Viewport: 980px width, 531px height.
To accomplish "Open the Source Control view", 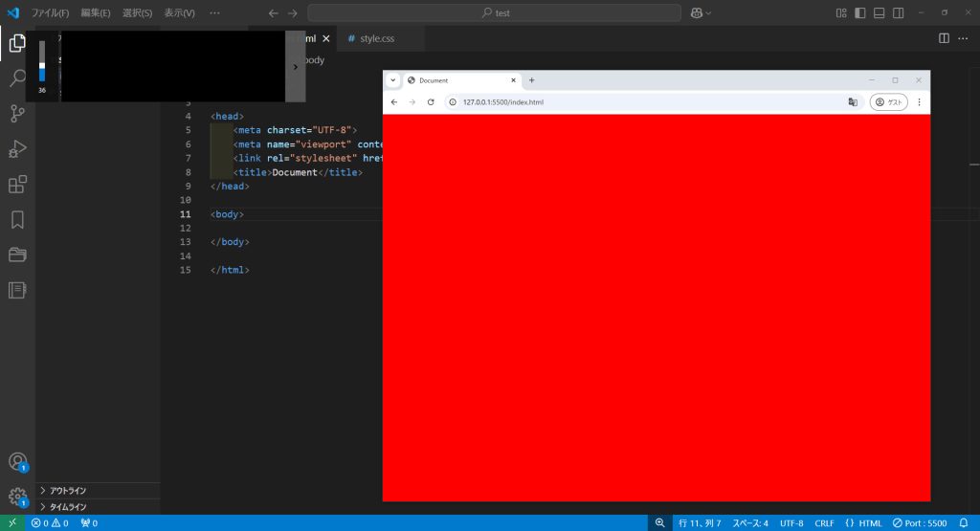I will point(17,114).
